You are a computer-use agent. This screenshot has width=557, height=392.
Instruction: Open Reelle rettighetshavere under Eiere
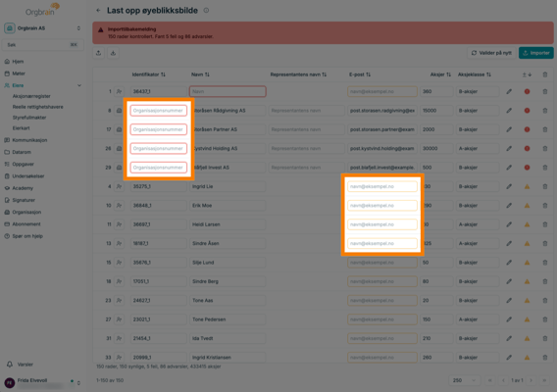click(x=37, y=107)
